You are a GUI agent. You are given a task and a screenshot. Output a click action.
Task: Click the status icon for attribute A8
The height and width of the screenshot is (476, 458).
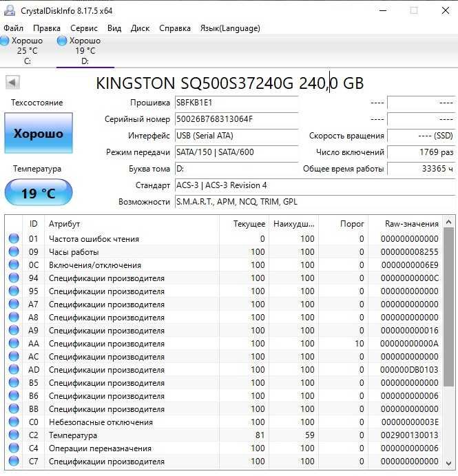(x=14, y=318)
